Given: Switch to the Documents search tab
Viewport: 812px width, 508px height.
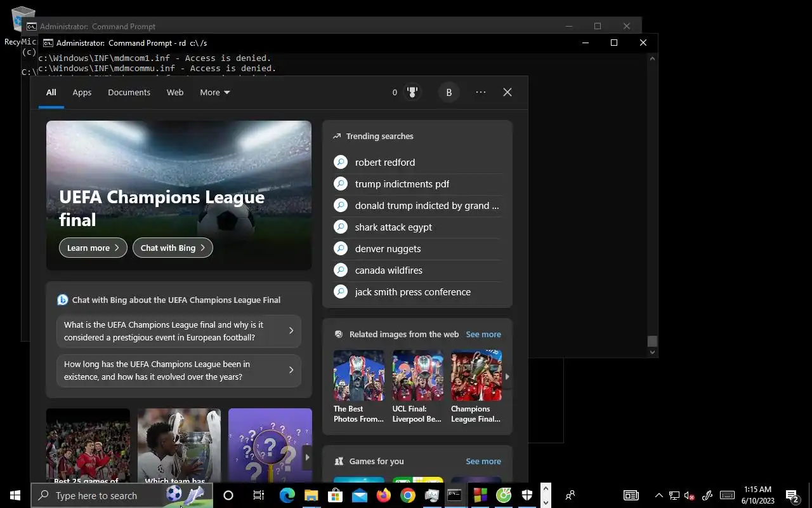Looking at the screenshot, I should click(x=129, y=92).
